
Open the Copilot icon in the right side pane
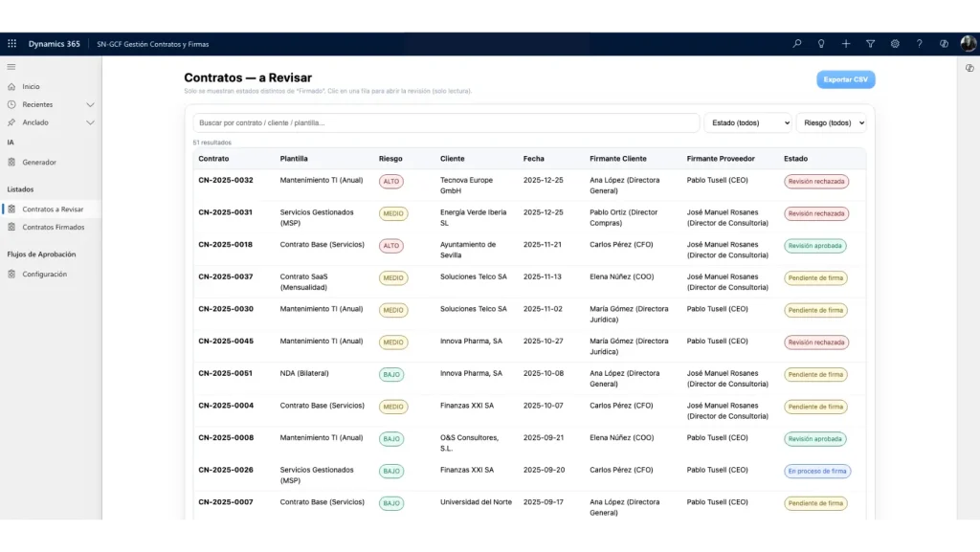(969, 68)
